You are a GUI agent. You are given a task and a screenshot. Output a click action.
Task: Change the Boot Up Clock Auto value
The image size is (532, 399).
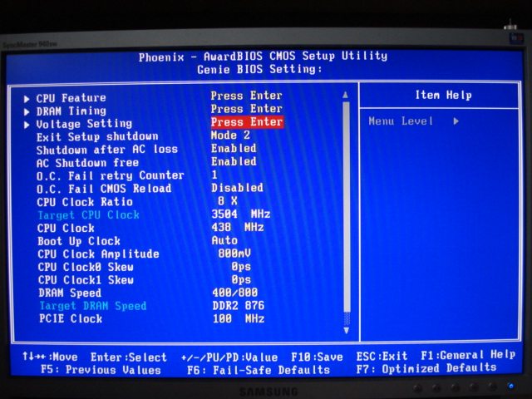coord(224,240)
